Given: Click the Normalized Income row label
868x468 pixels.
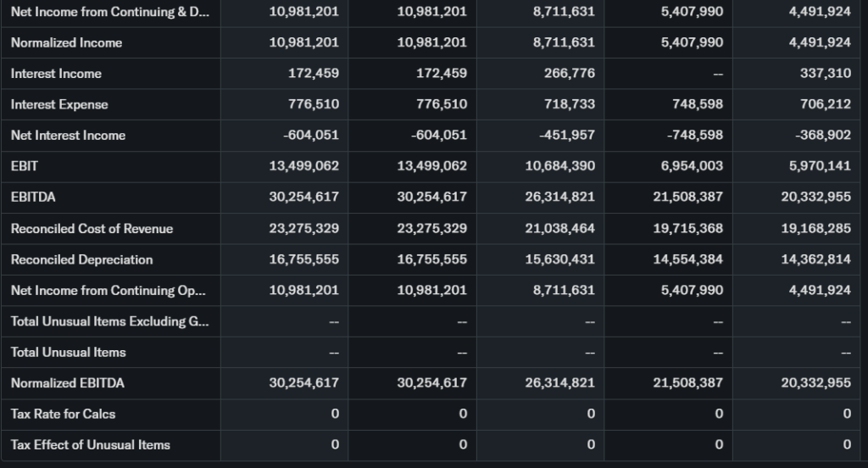Looking at the screenshot, I should coord(66,42).
